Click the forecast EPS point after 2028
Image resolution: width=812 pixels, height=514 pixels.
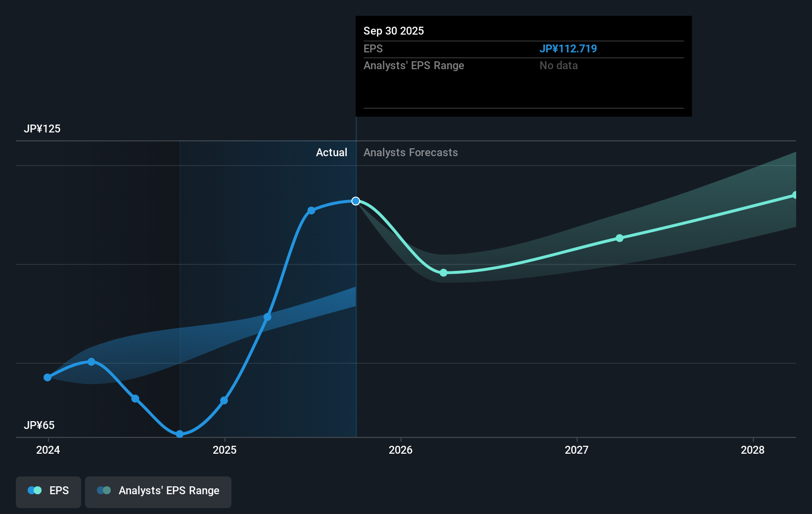pyautogui.click(x=795, y=195)
